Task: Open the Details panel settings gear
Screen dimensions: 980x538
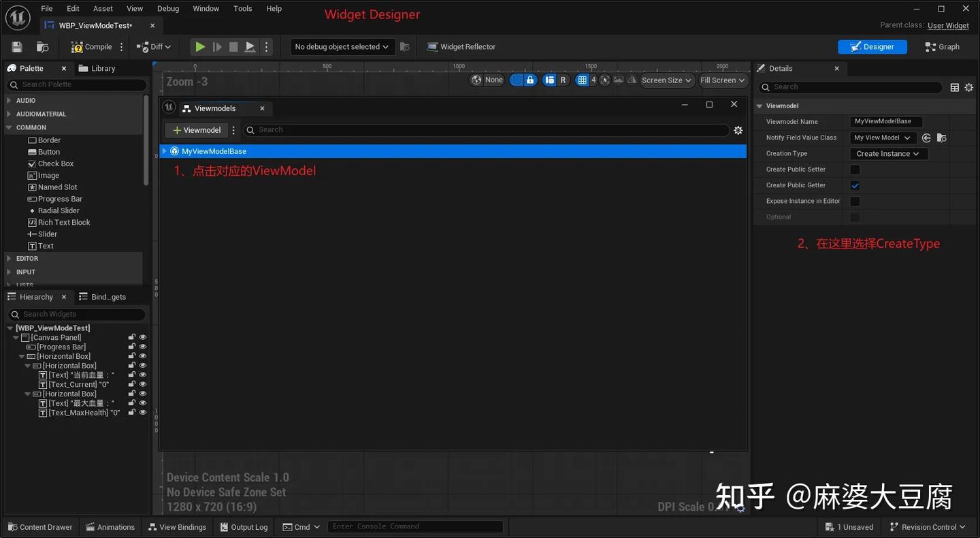Action: 969,87
